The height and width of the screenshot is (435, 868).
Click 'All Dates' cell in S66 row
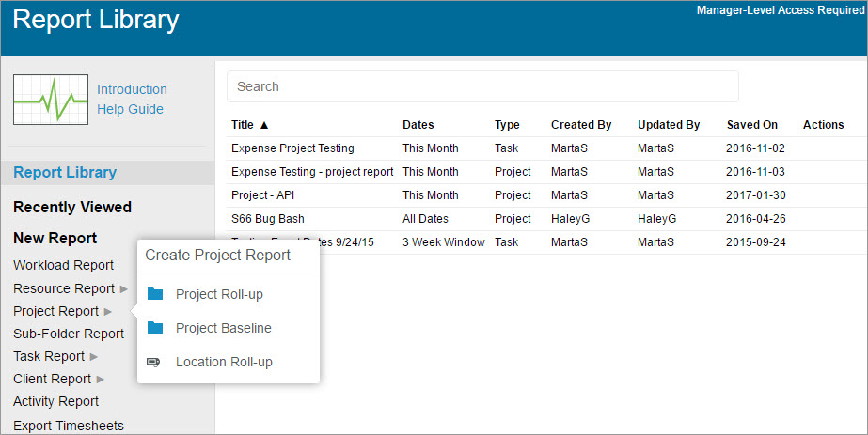(425, 219)
